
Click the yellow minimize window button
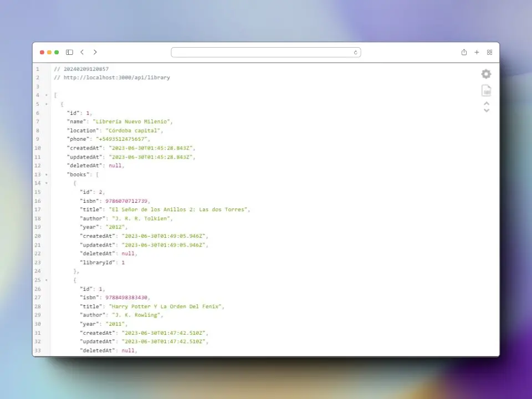49,52
